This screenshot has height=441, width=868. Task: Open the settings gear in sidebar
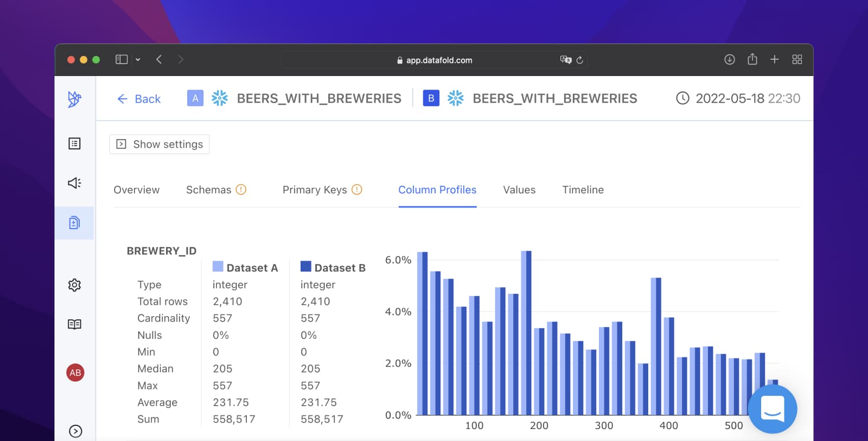(x=74, y=285)
